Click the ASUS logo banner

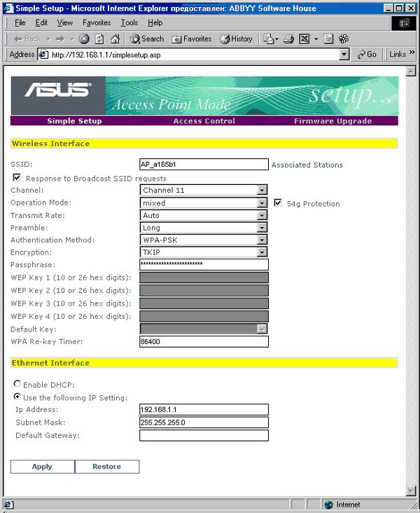[58, 95]
